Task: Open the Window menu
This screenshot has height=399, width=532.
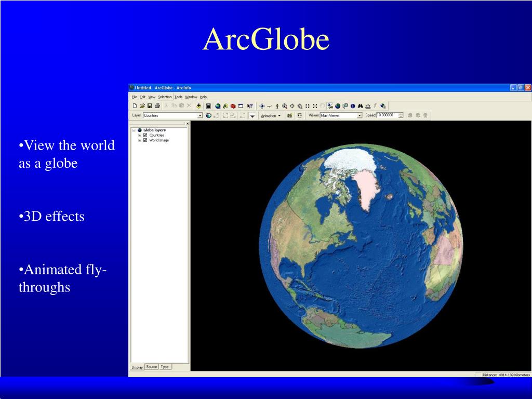Action: (x=191, y=97)
